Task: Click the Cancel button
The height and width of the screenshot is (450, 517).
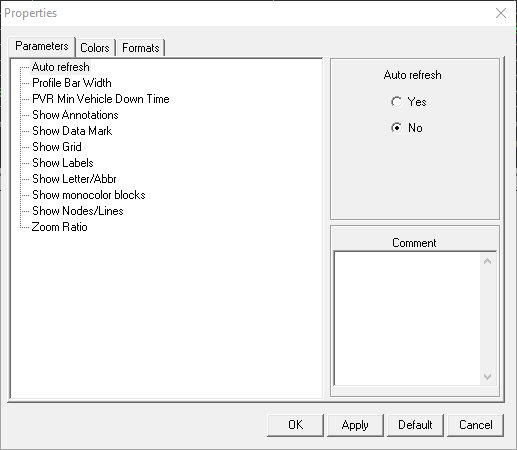Action: [476, 425]
